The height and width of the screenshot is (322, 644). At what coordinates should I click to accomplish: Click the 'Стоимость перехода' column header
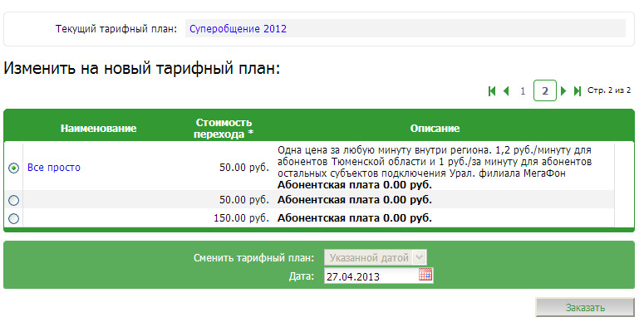[224, 129]
